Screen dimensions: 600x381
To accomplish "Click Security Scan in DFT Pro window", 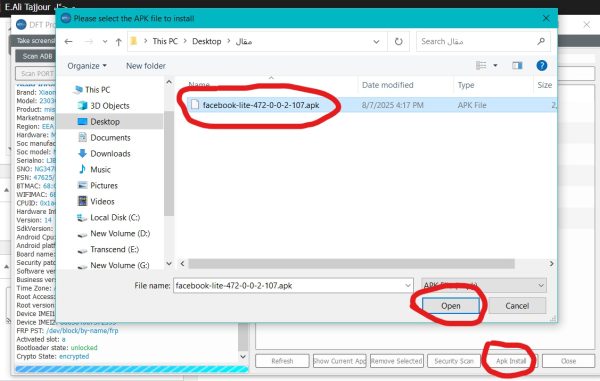I will (454, 361).
